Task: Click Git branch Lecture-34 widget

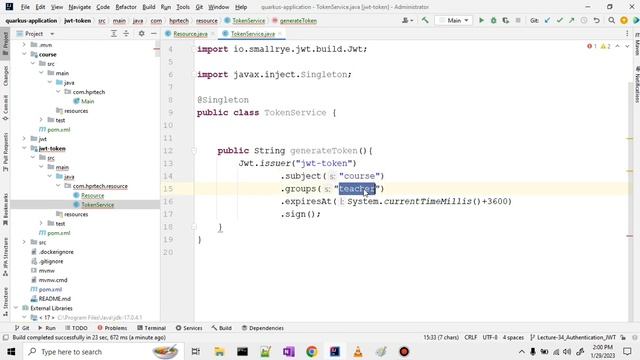Action: pos(573,338)
